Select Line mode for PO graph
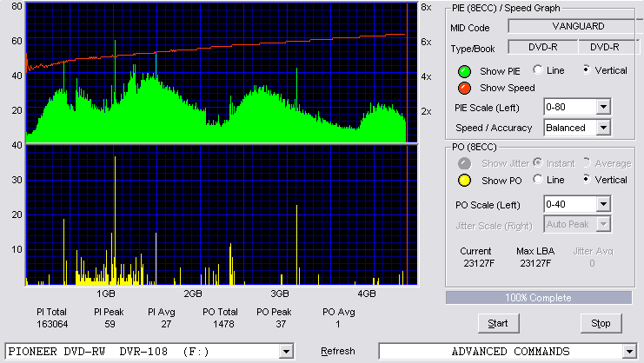Image resolution: width=644 pixels, height=363 pixels. (x=538, y=179)
